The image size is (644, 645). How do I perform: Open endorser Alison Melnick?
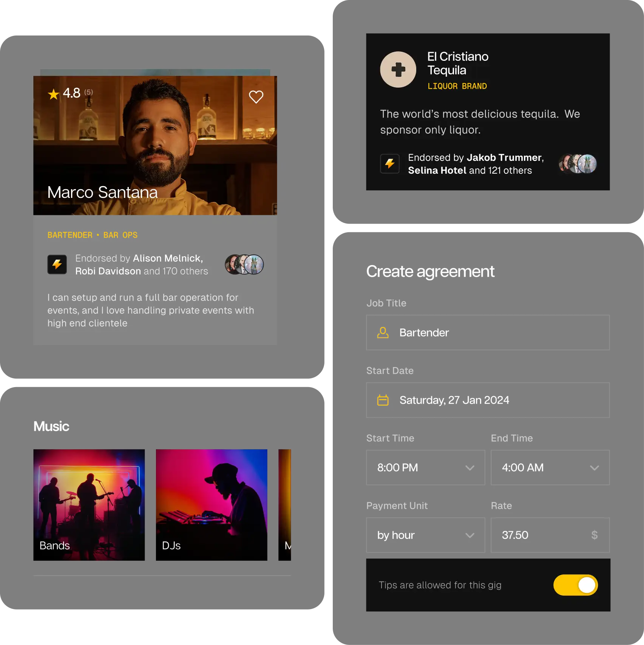[x=168, y=258]
